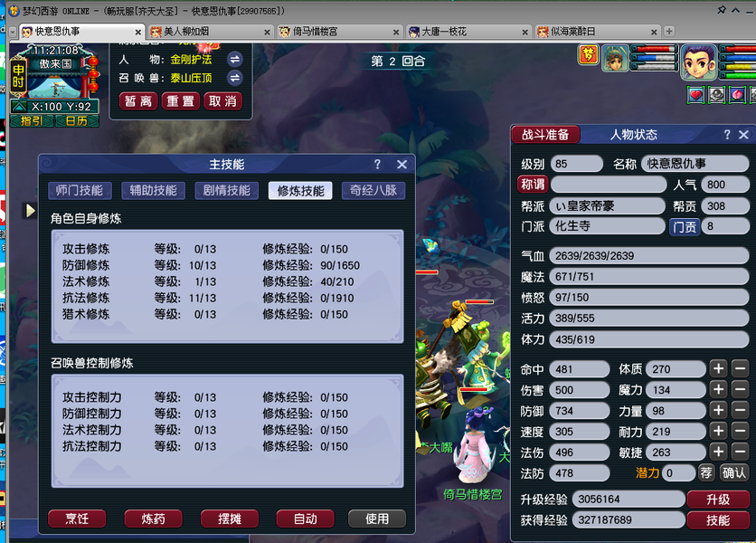Screen dimensions: 756x543
Task: Increase 耐力 with plus button
Action: pos(718,432)
